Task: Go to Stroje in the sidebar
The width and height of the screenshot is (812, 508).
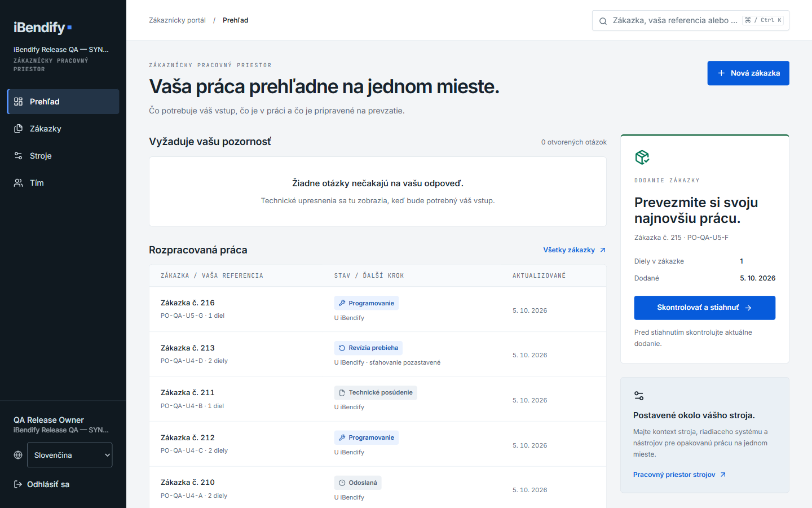Action: coord(63,156)
